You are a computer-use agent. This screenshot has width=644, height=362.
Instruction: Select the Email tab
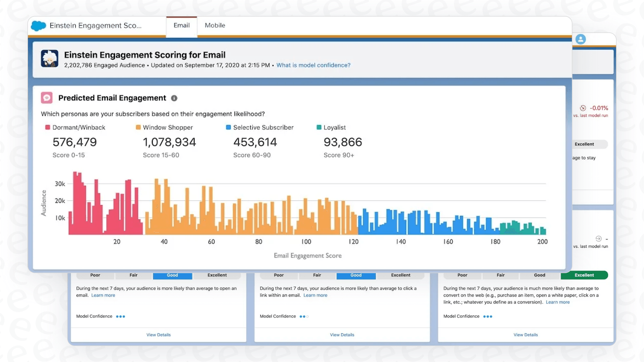(x=181, y=25)
